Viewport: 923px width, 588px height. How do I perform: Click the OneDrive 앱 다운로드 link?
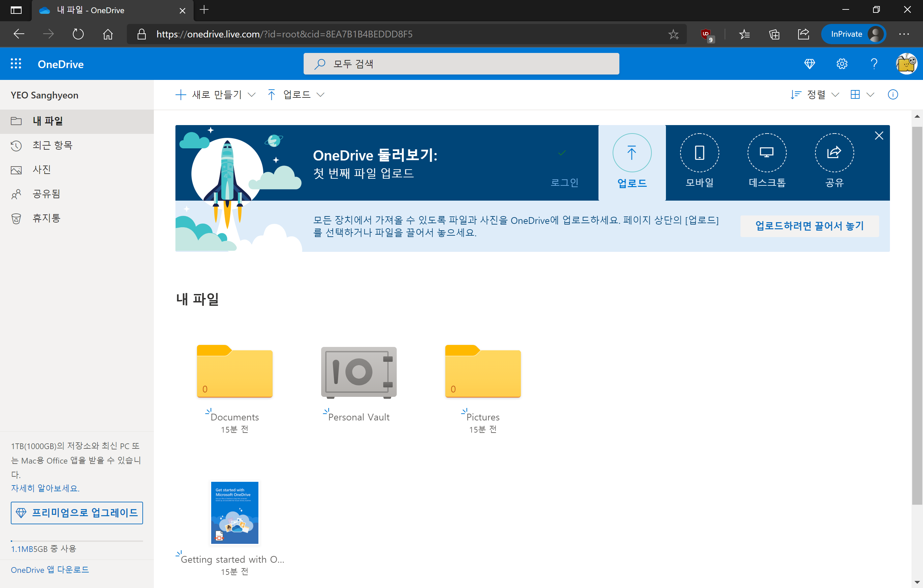pyautogui.click(x=50, y=569)
